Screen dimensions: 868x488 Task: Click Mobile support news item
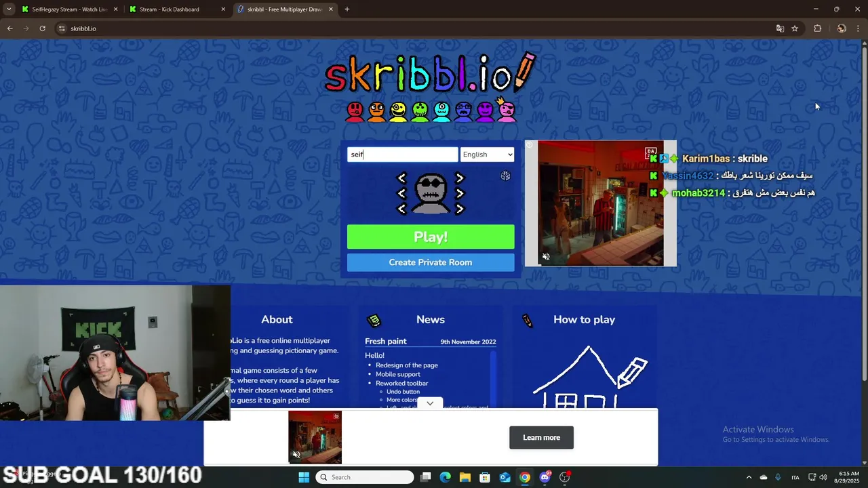click(398, 374)
